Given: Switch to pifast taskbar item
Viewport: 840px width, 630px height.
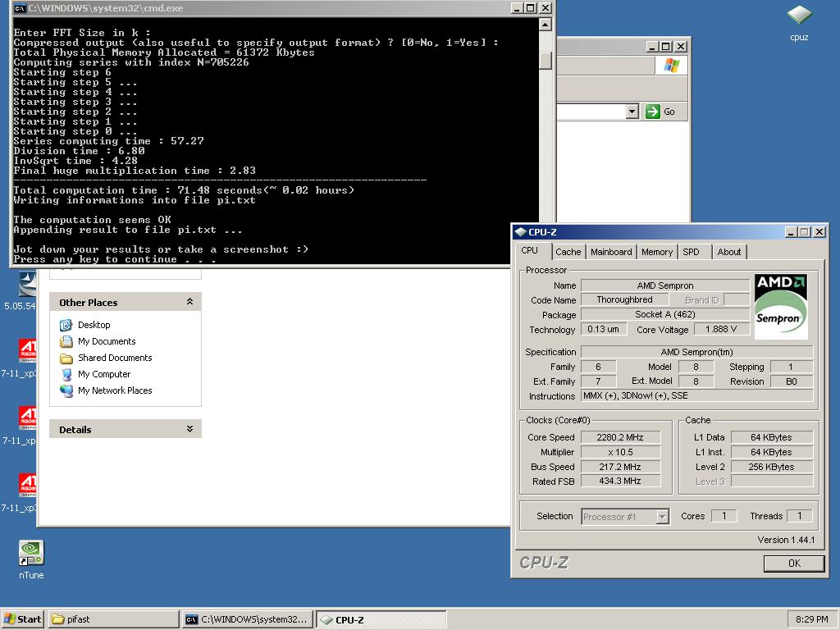Looking at the screenshot, I should (113, 619).
